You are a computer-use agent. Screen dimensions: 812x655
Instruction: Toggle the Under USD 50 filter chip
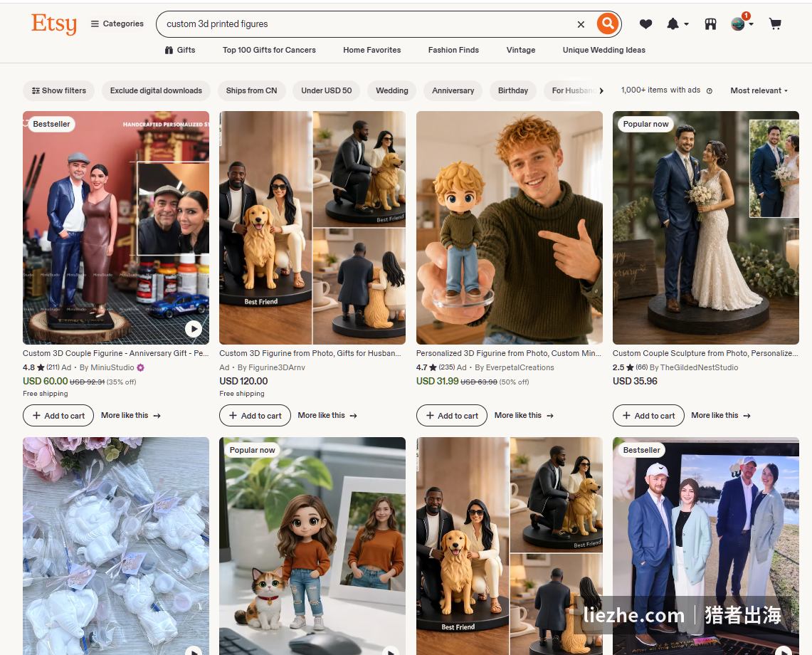pyautogui.click(x=326, y=90)
